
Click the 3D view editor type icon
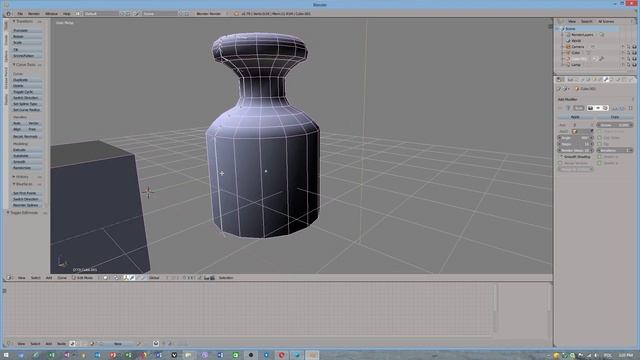[8, 278]
